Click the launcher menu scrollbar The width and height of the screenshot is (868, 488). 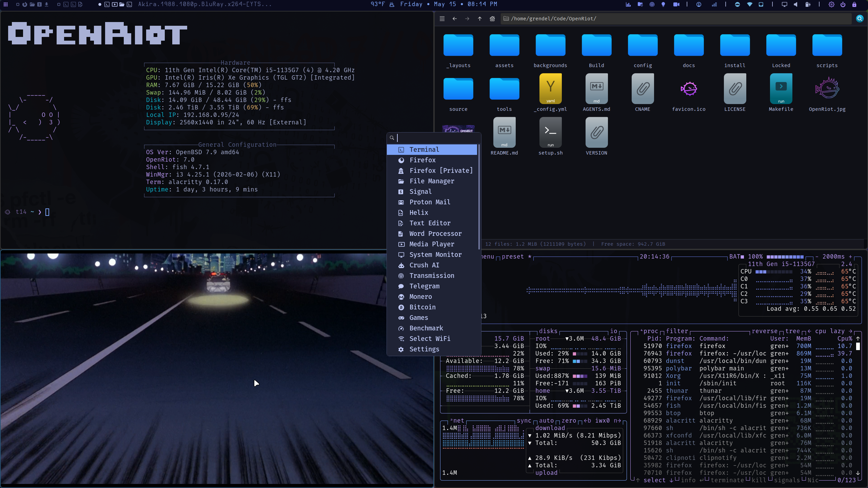point(479,197)
